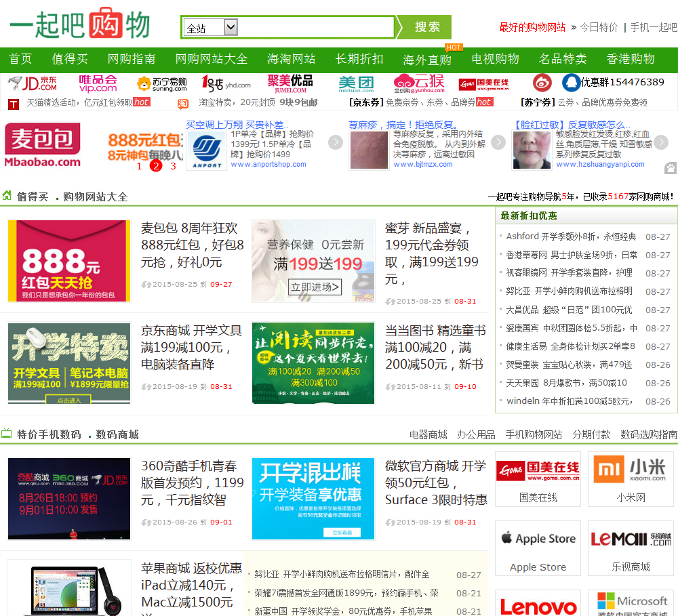Open 网购网站大全 in navigation
Viewport: 678px width, 616px height.
click(212, 59)
